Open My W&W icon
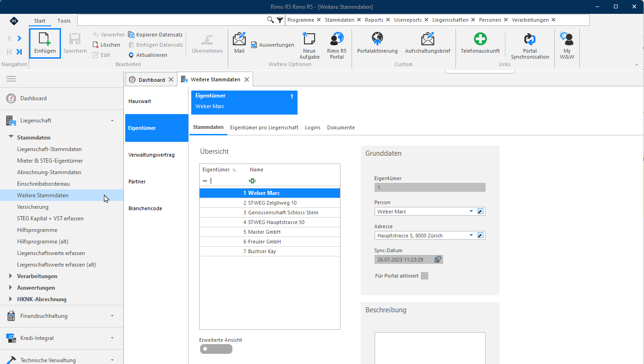 coord(567,39)
